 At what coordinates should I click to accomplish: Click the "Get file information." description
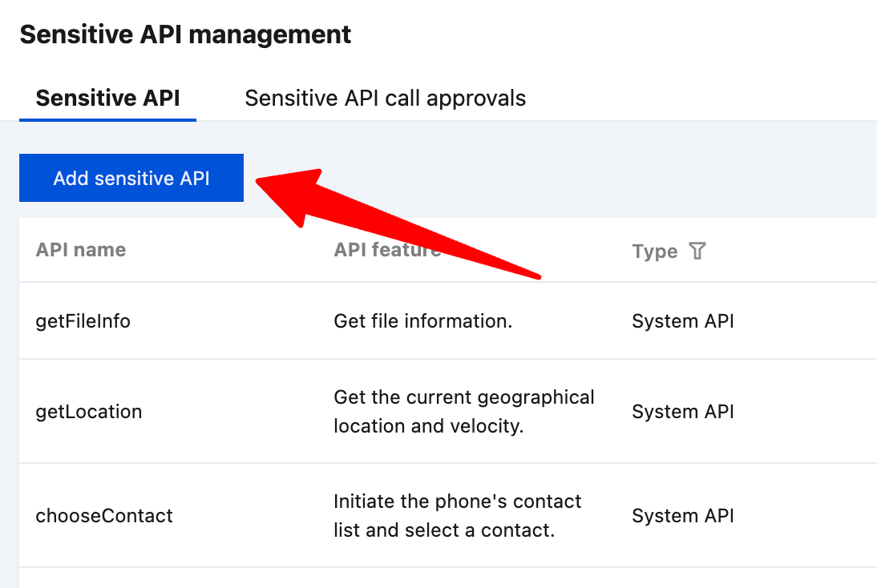422,321
